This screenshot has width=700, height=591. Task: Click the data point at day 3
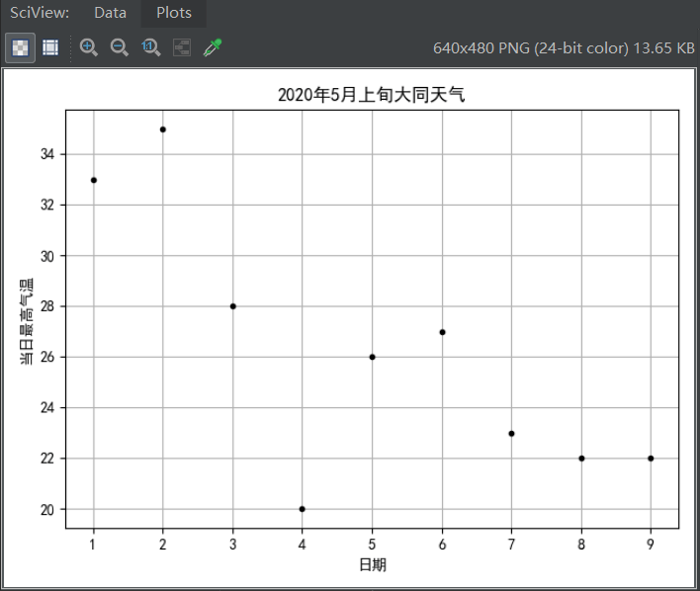click(x=233, y=306)
